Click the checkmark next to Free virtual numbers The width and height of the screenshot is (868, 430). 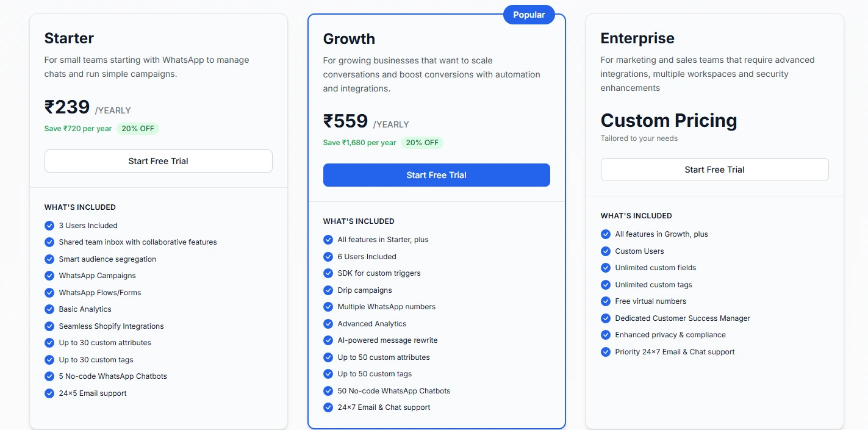[x=605, y=301]
